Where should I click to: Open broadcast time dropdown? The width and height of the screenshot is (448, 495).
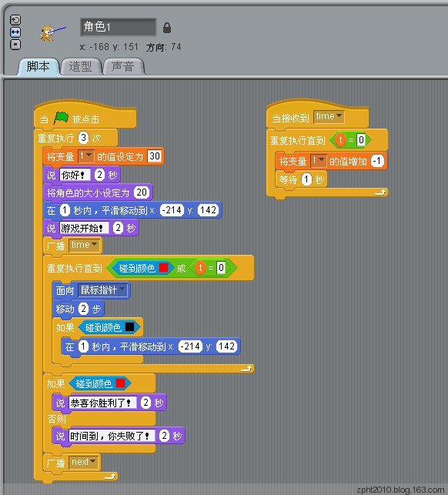point(85,246)
